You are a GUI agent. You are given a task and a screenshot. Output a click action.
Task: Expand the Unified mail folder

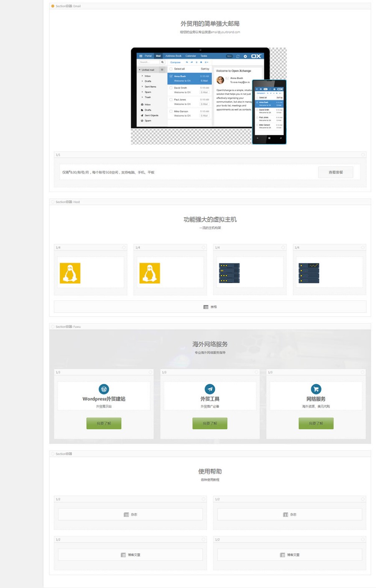coord(139,70)
